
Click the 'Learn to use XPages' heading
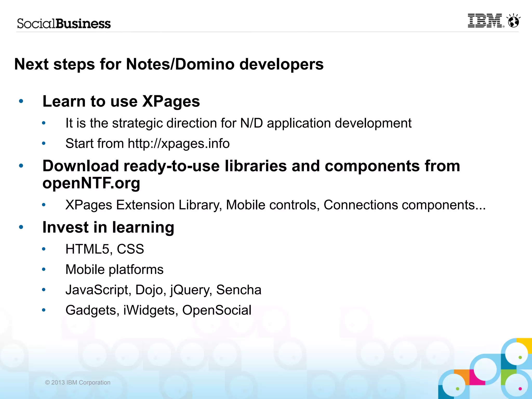(x=121, y=102)
